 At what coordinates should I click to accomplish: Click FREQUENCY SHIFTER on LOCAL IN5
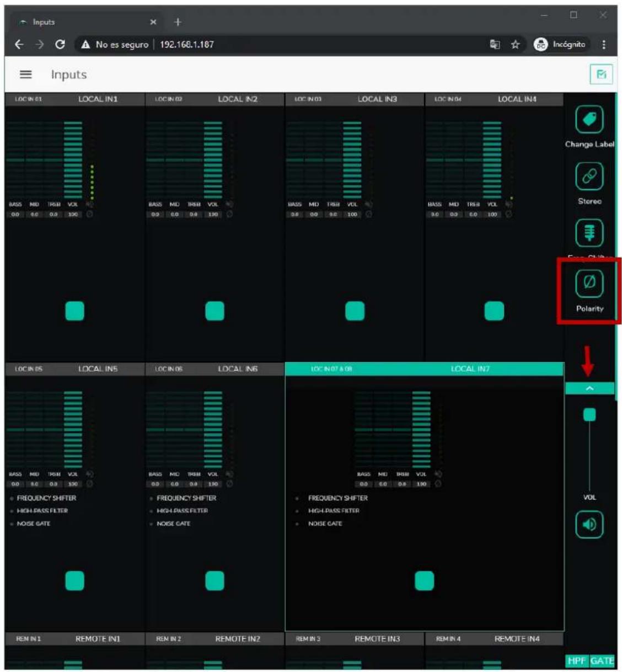pos(46,498)
